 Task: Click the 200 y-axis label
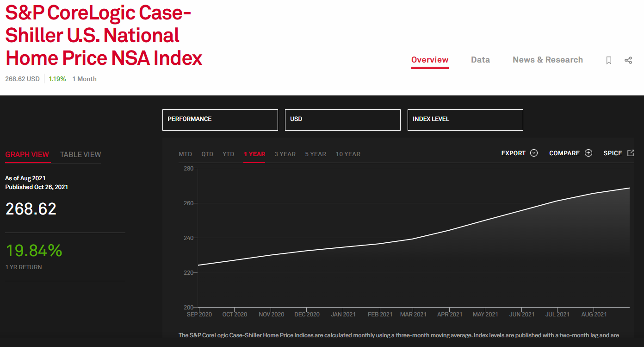click(x=188, y=308)
